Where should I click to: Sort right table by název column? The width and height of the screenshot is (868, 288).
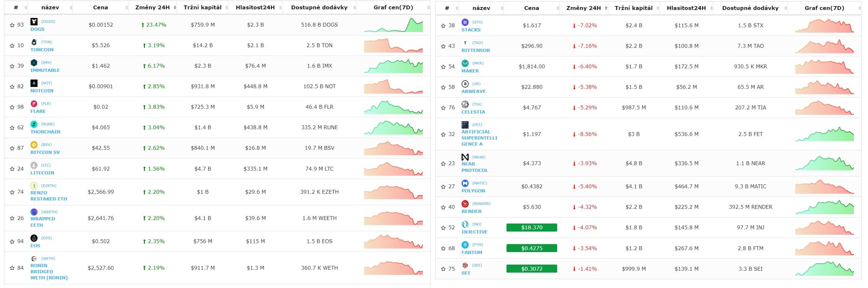point(481,8)
